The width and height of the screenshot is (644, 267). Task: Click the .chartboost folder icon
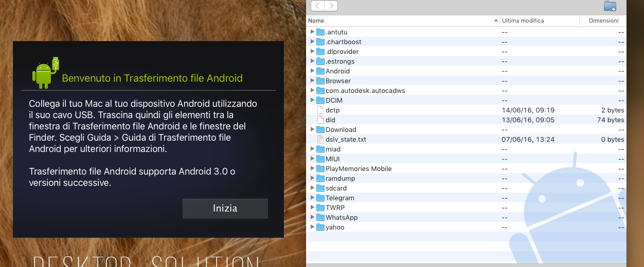coord(320,42)
